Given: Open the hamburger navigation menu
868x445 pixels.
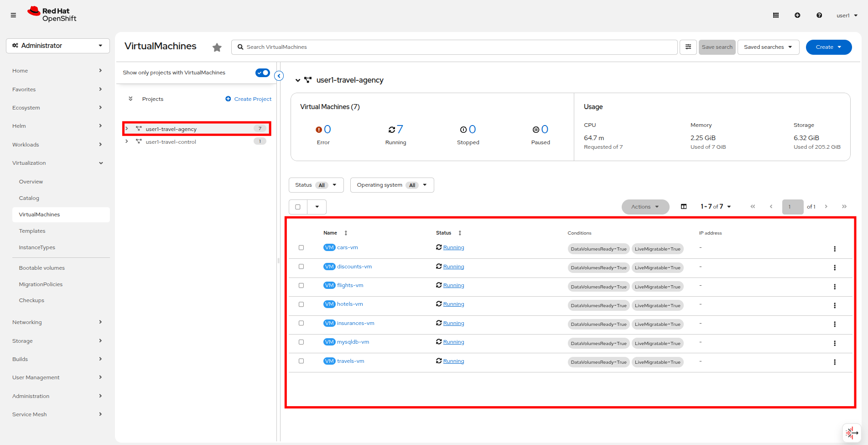Looking at the screenshot, I should (13, 15).
